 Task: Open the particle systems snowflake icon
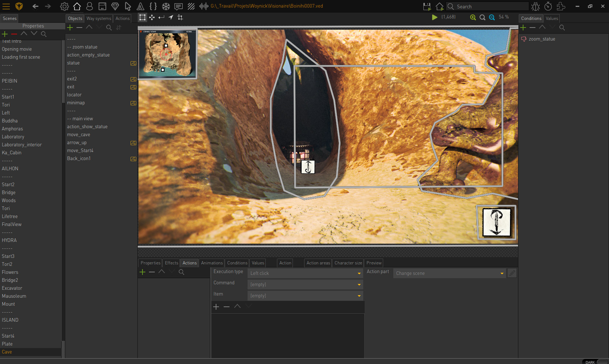pyautogui.click(x=166, y=6)
